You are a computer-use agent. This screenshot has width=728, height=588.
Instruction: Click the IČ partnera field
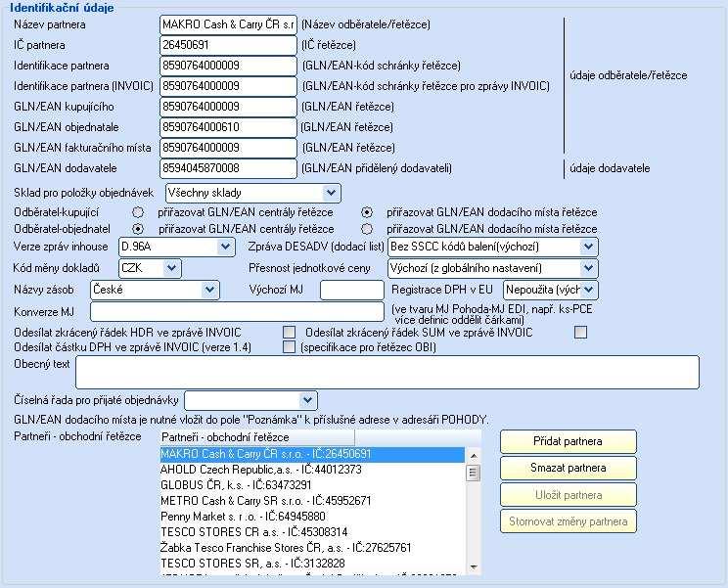[228, 45]
